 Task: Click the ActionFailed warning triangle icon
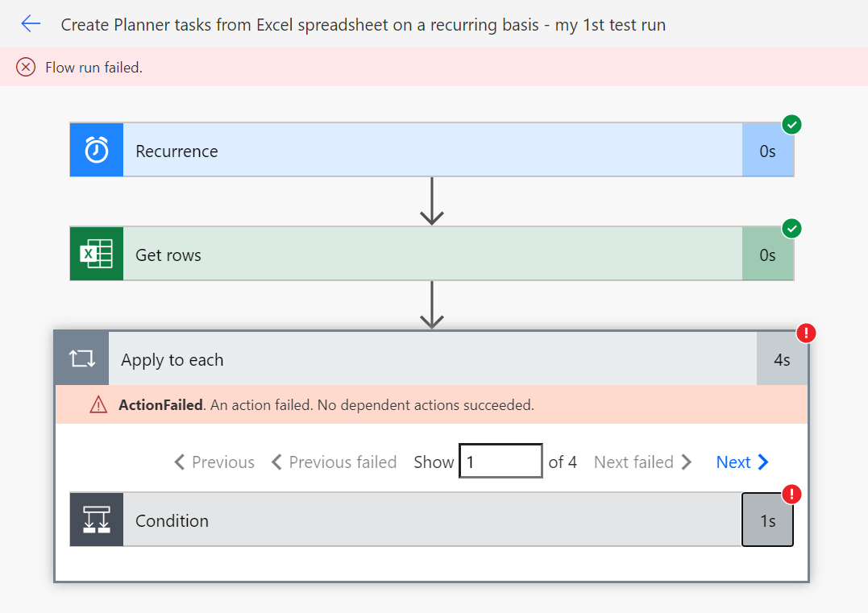98,405
